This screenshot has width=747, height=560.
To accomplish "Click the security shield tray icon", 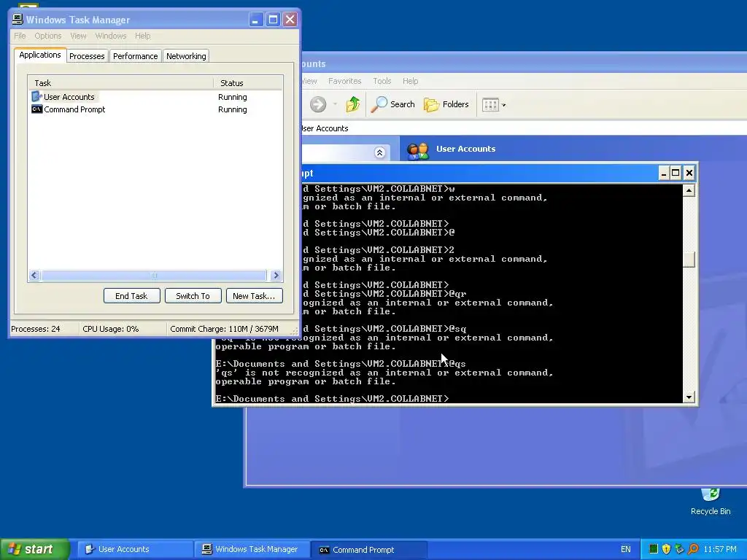I will tap(666, 549).
